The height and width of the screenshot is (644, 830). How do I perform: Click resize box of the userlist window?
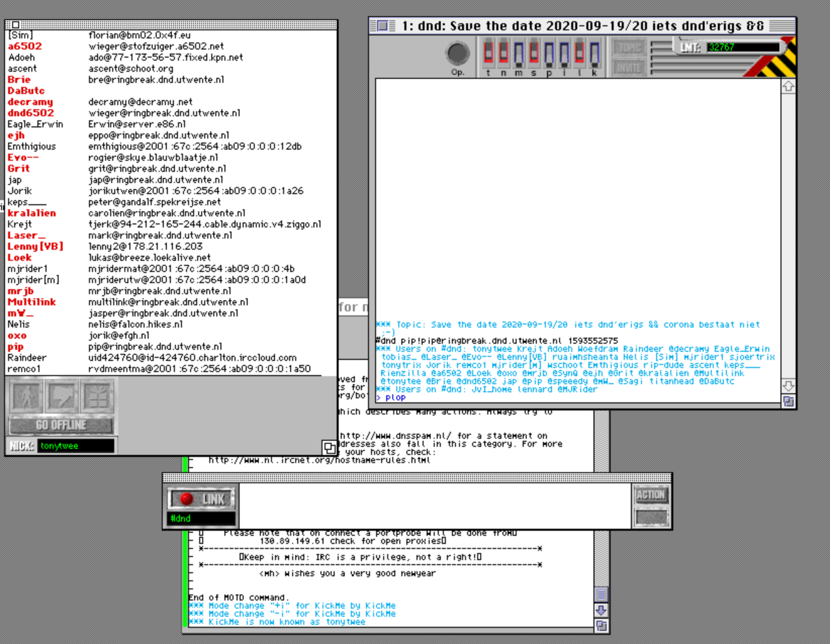coord(329,447)
